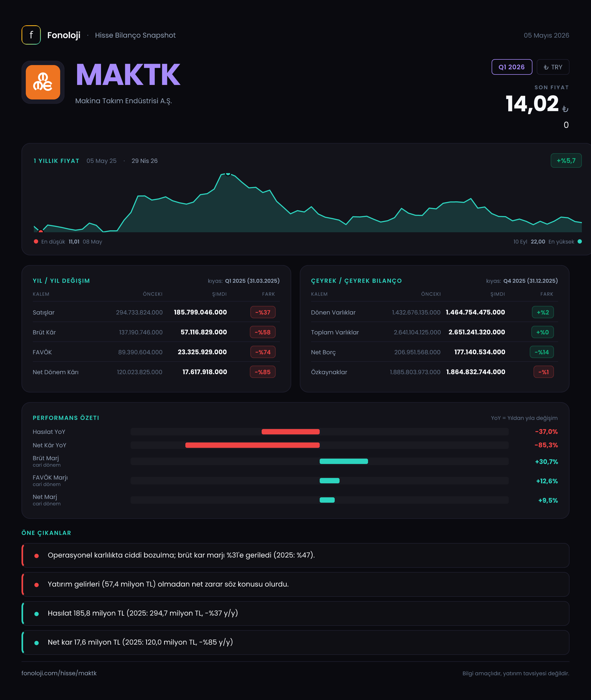Click the Fonoloji 'f' logo icon

click(x=31, y=35)
